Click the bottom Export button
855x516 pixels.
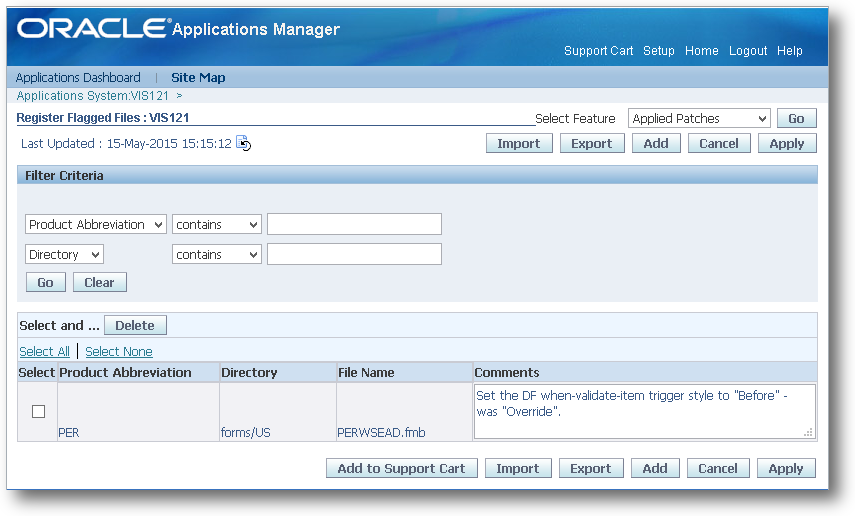point(591,469)
